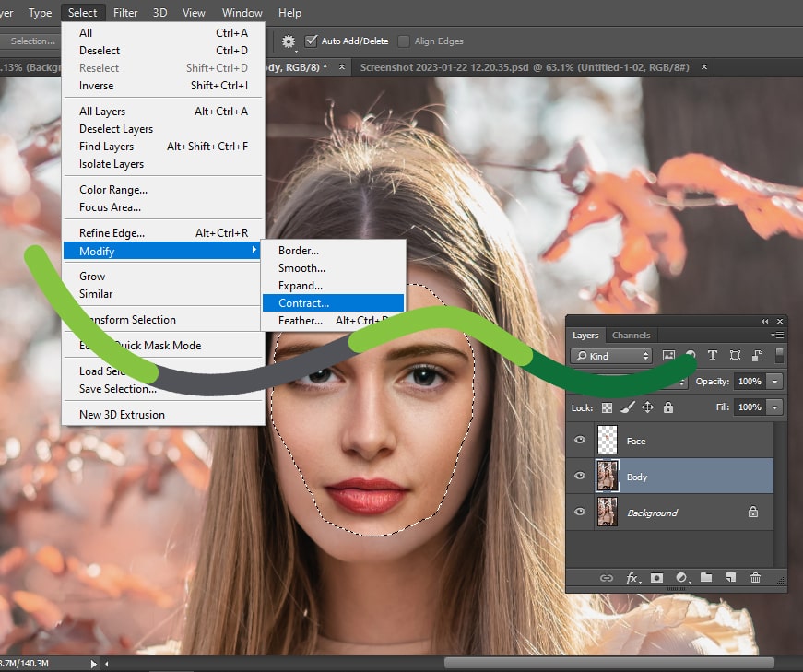Hide the Face layer
803x672 pixels.
580,441
